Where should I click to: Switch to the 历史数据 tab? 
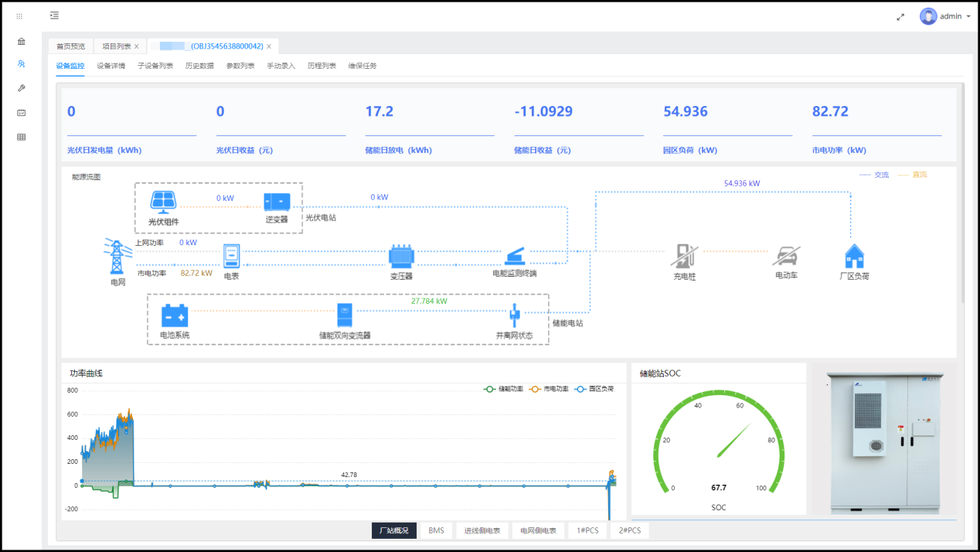tap(199, 66)
